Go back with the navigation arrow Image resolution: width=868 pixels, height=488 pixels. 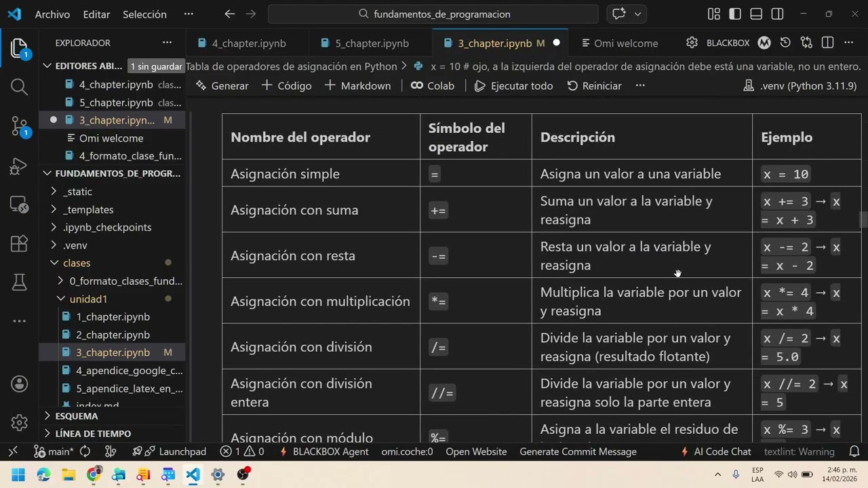tap(229, 14)
